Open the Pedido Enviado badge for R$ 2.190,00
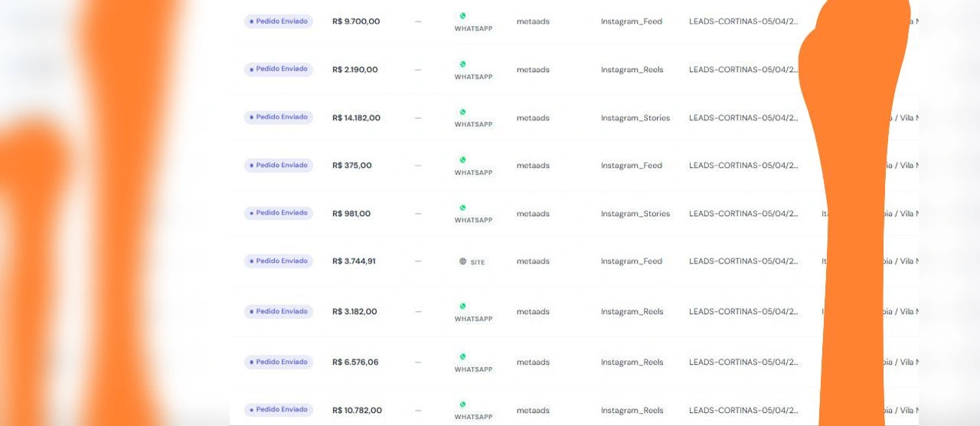The height and width of the screenshot is (426, 980). (279, 69)
